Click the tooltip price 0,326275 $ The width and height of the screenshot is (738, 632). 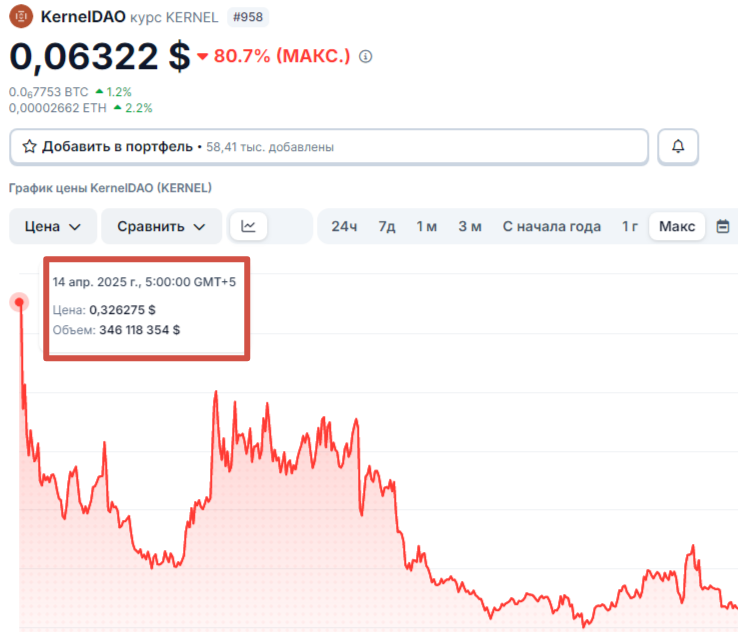pyautogui.click(x=122, y=310)
